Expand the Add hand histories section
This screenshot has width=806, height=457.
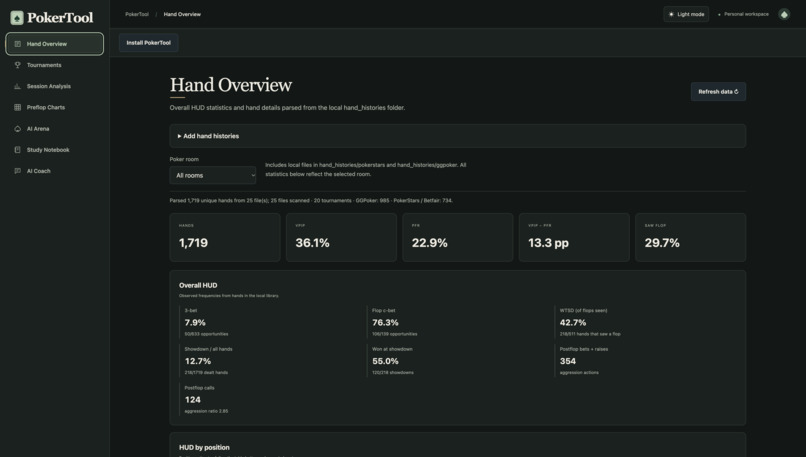point(457,136)
